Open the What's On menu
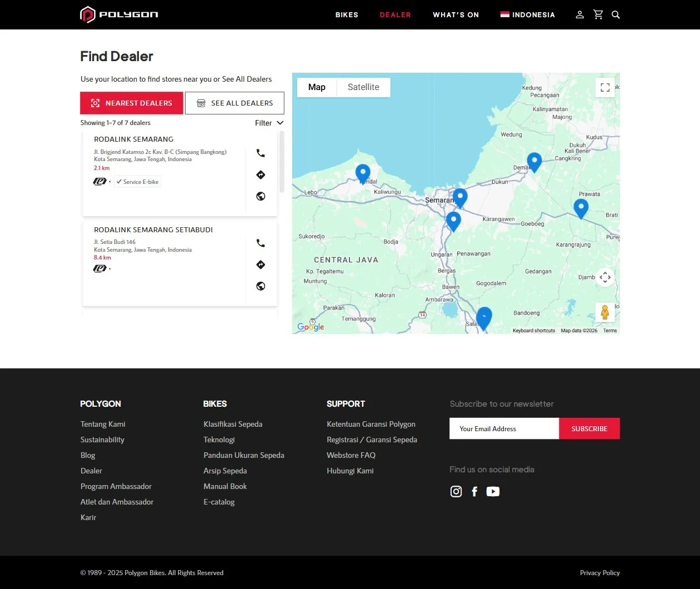Image resolution: width=700 pixels, height=589 pixels. pos(456,15)
